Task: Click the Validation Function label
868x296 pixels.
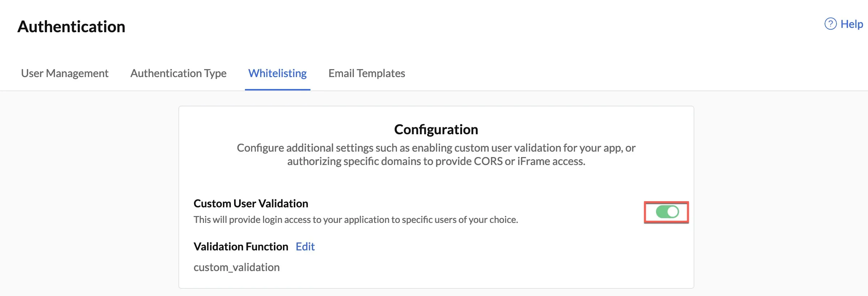Action: point(241,246)
